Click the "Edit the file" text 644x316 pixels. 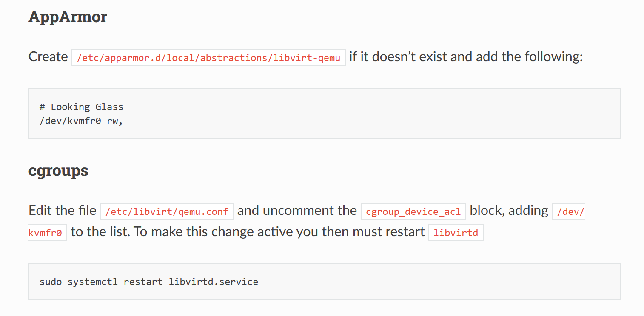click(62, 211)
